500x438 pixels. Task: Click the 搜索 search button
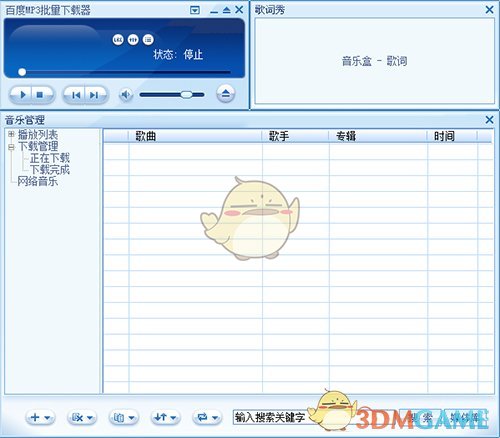click(420, 417)
